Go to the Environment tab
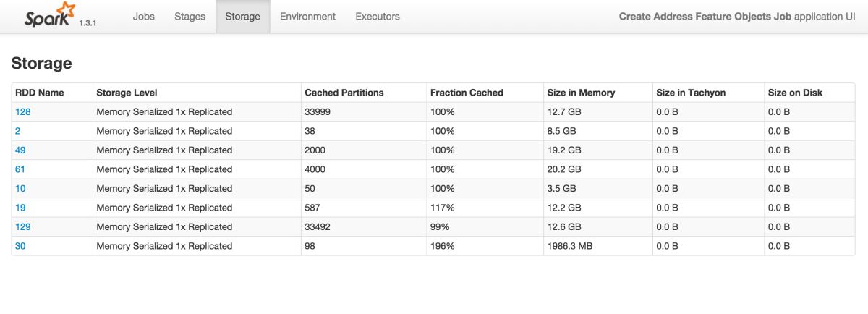 pyautogui.click(x=307, y=16)
